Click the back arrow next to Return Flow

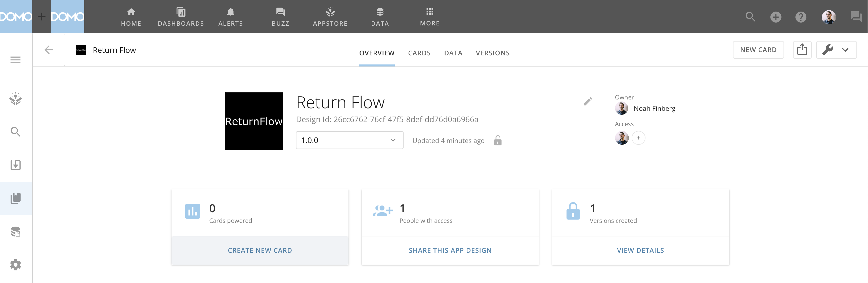coord(49,50)
